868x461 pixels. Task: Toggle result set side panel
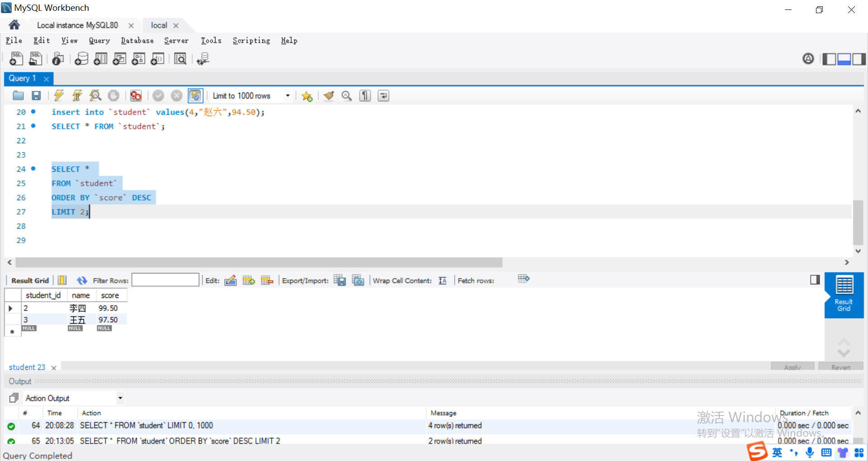pyautogui.click(x=815, y=280)
